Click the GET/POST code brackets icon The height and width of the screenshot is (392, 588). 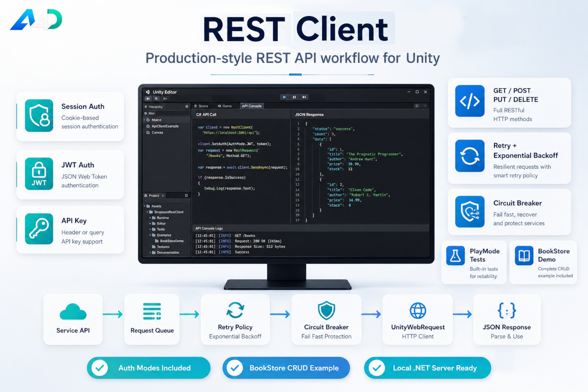tap(470, 101)
